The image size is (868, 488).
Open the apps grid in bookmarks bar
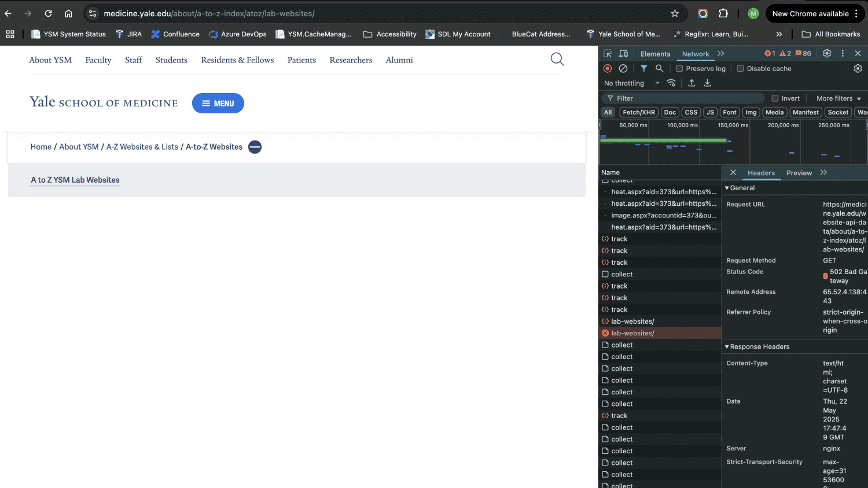(10, 34)
